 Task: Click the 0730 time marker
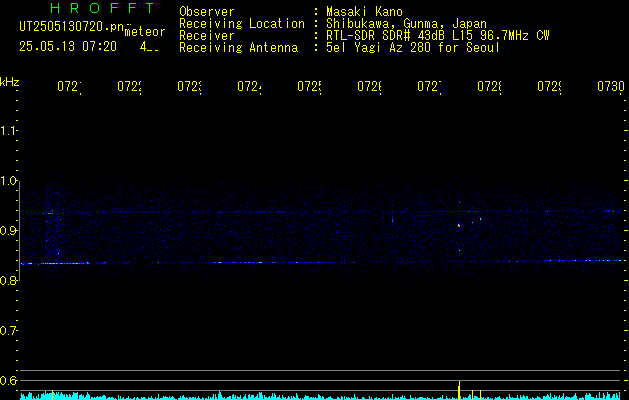[x=611, y=86]
